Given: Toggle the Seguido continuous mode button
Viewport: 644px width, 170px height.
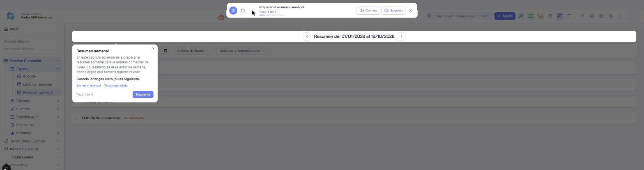Looking at the screenshot, I should [393, 11].
